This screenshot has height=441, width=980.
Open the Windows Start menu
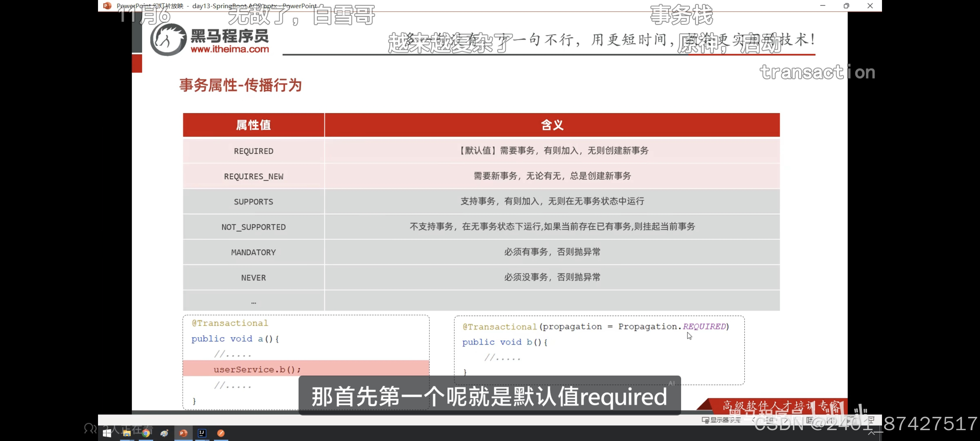point(107,433)
